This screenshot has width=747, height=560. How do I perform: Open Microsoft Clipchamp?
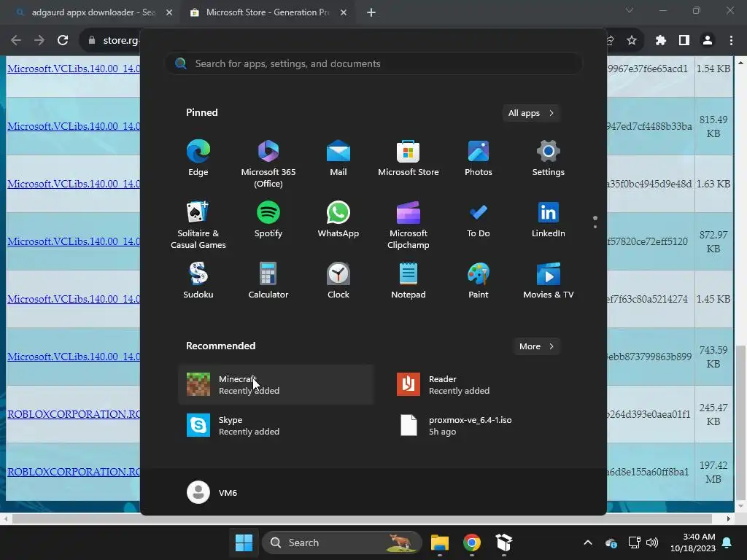click(x=409, y=225)
